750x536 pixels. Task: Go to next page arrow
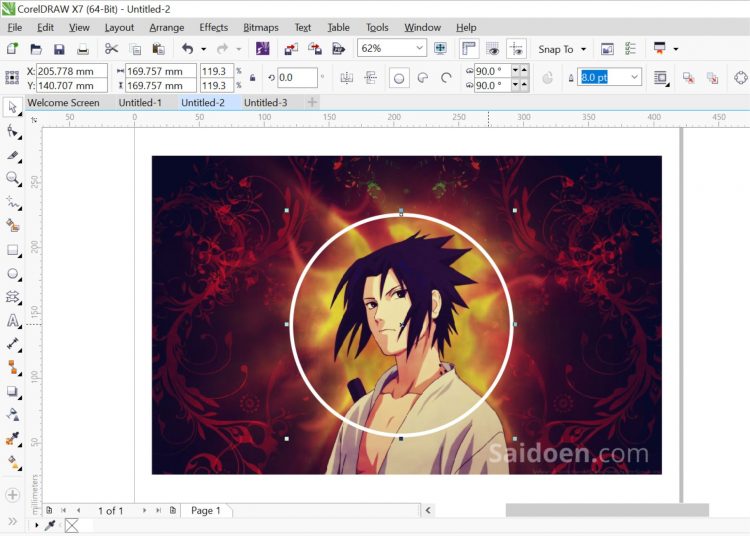pyautogui.click(x=144, y=511)
